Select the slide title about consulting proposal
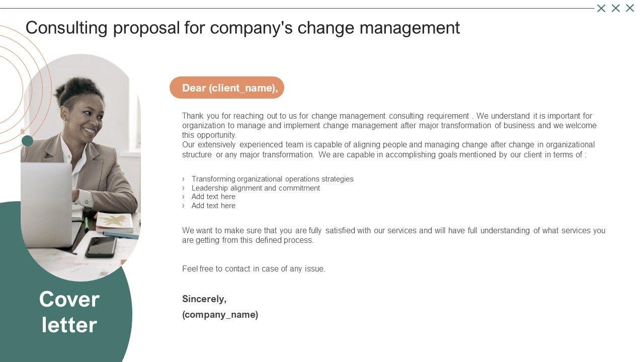The image size is (644, 362). 243,28
